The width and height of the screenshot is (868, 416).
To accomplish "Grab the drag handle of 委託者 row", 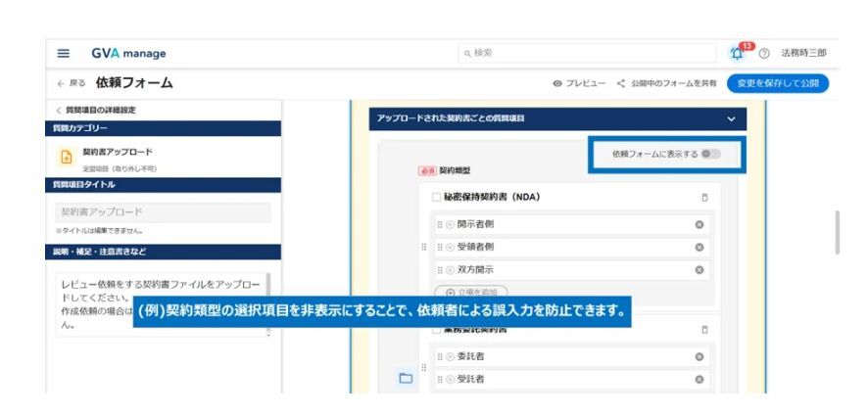I will click(440, 357).
